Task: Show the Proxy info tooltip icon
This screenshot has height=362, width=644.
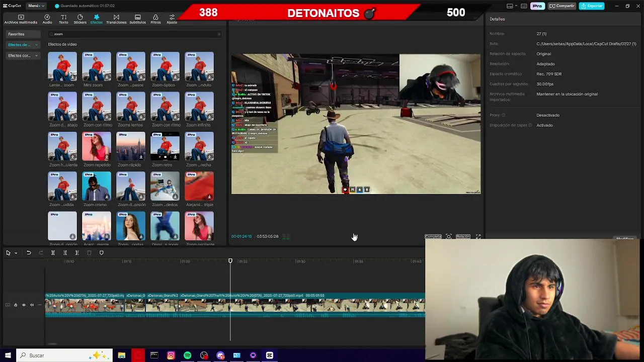Action: [503, 115]
